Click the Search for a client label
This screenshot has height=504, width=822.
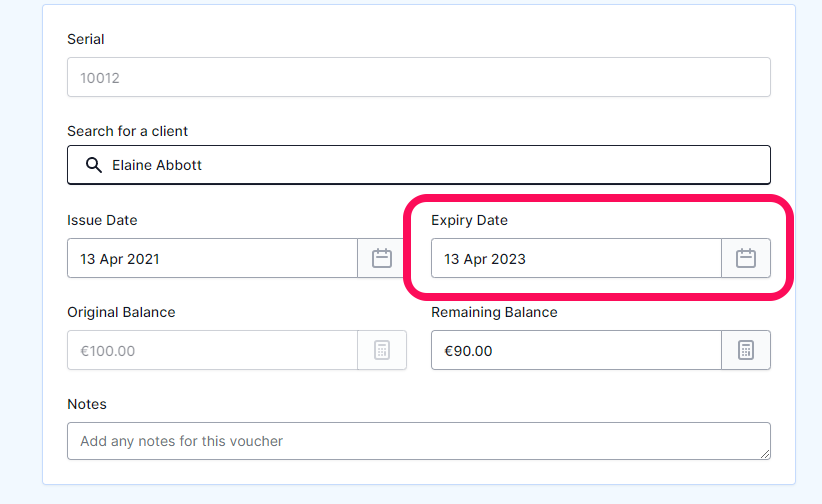[127, 131]
